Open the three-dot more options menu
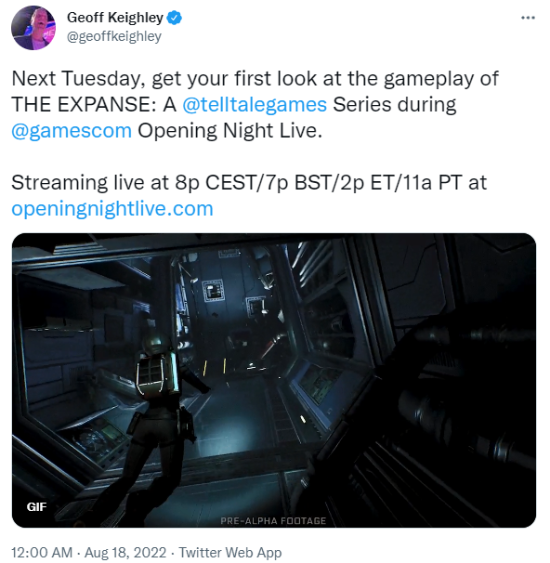Viewport: 550px width, 563px height. coord(528,18)
